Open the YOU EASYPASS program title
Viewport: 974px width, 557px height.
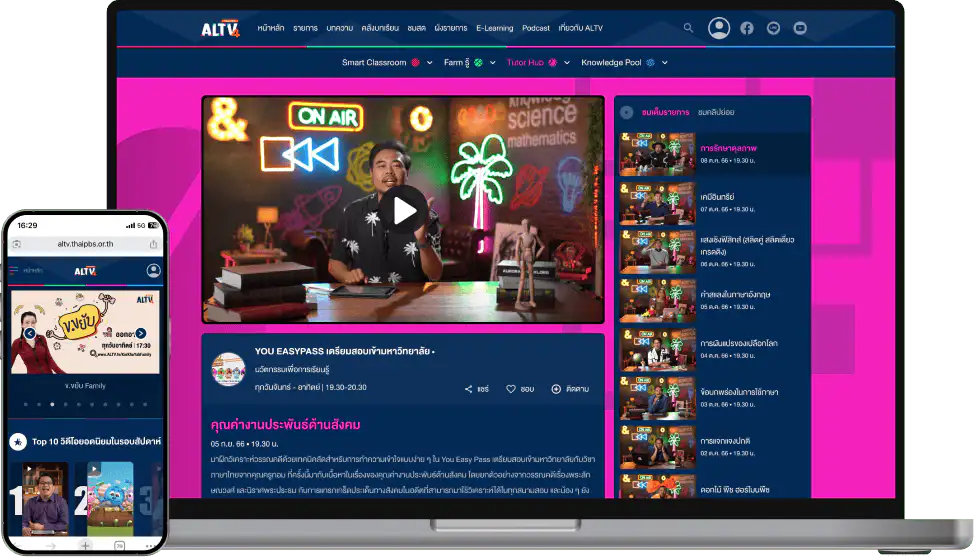344,351
